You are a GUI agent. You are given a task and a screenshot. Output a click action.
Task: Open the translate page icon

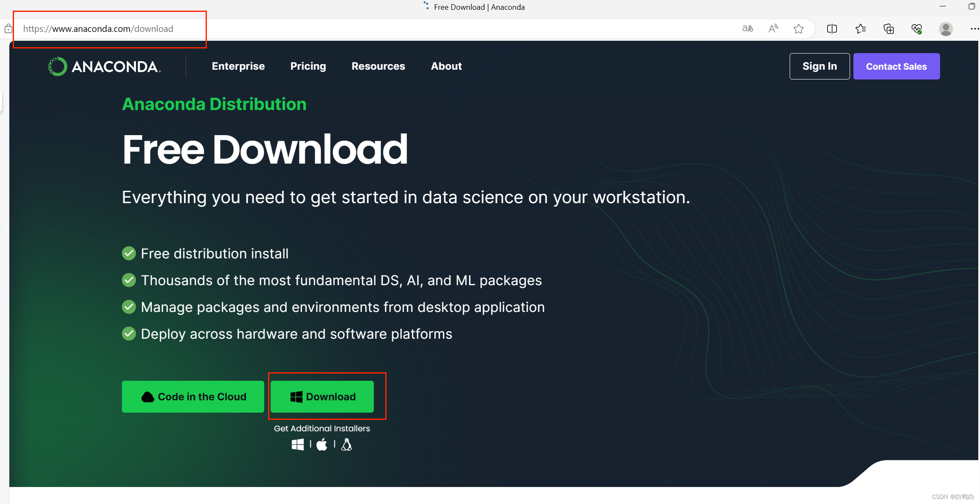tap(748, 29)
